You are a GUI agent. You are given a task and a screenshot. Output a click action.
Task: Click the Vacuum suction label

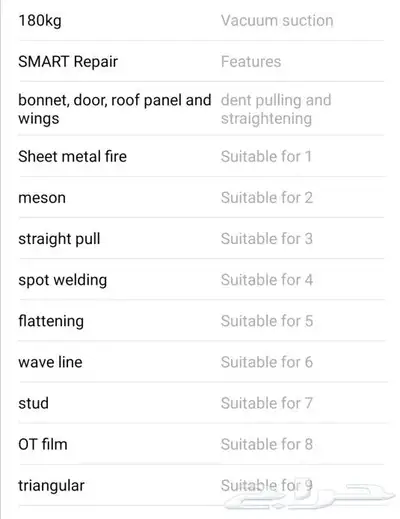[x=277, y=21]
